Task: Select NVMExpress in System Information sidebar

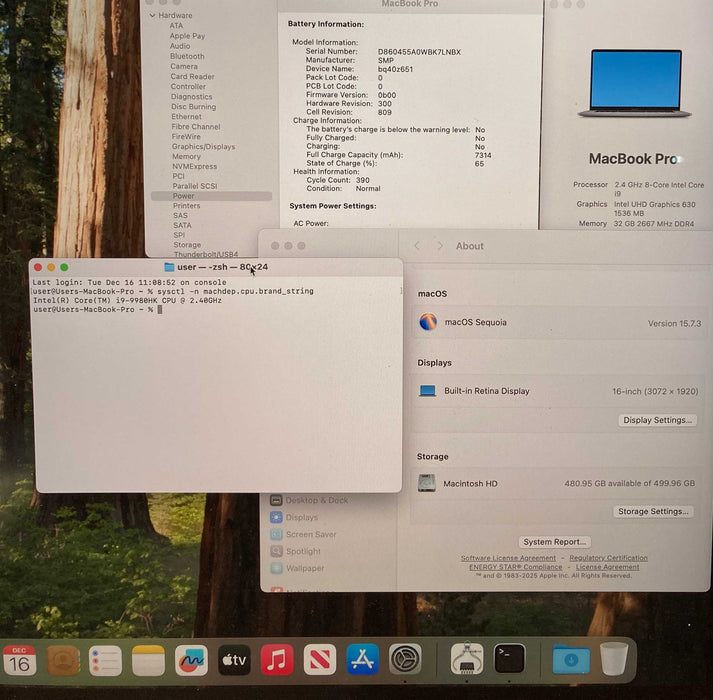Action: click(x=195, y=166)
